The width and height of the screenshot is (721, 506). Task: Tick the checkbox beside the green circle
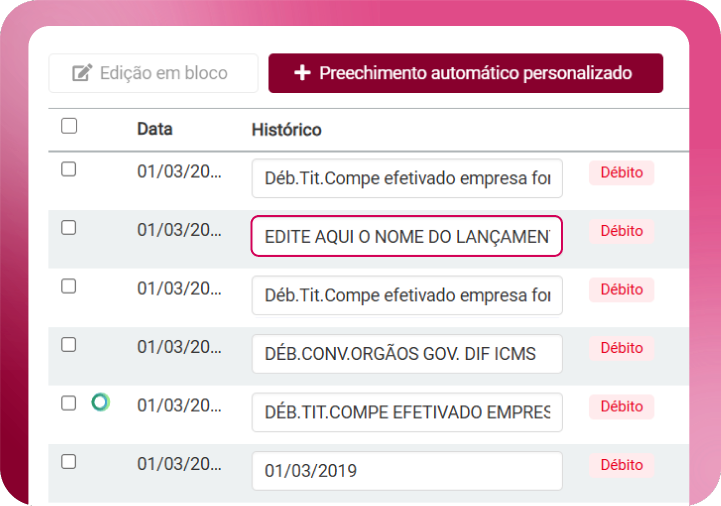click(69, 403)
